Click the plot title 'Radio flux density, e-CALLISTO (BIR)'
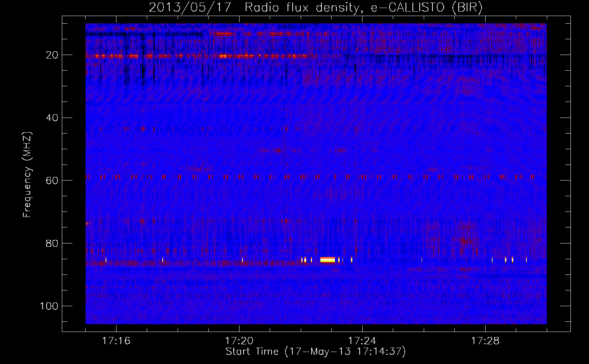 pyautogui.click(x=364, y=8)
